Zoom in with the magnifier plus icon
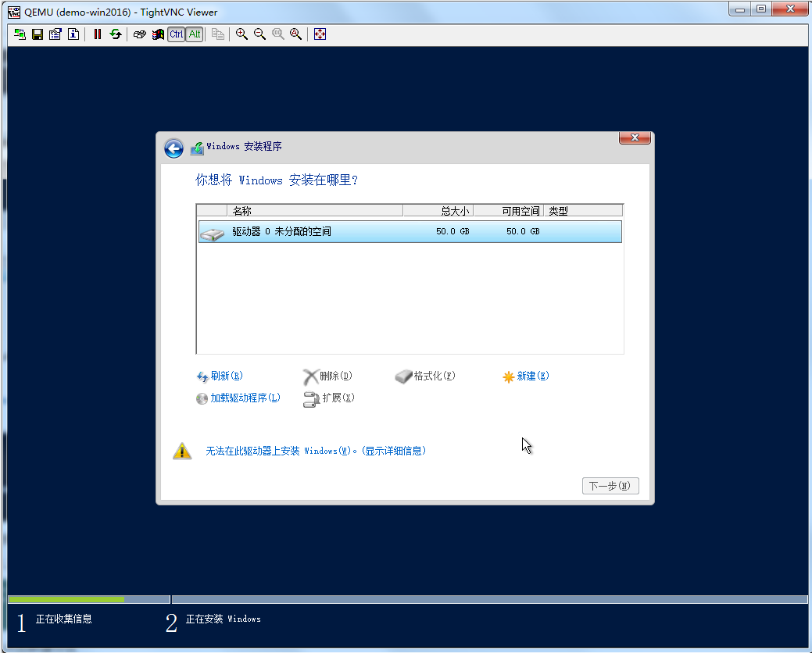 tap(241, 34)
